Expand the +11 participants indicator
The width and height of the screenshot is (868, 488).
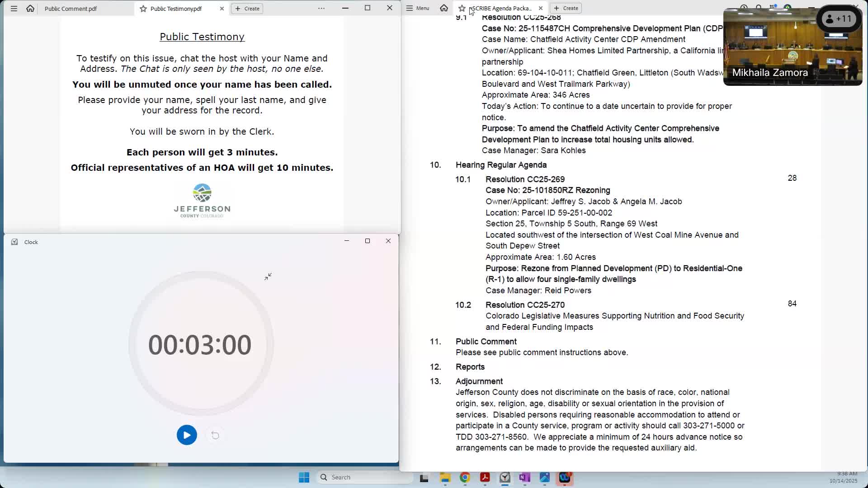pyautogui.click(x=839, y=19)
